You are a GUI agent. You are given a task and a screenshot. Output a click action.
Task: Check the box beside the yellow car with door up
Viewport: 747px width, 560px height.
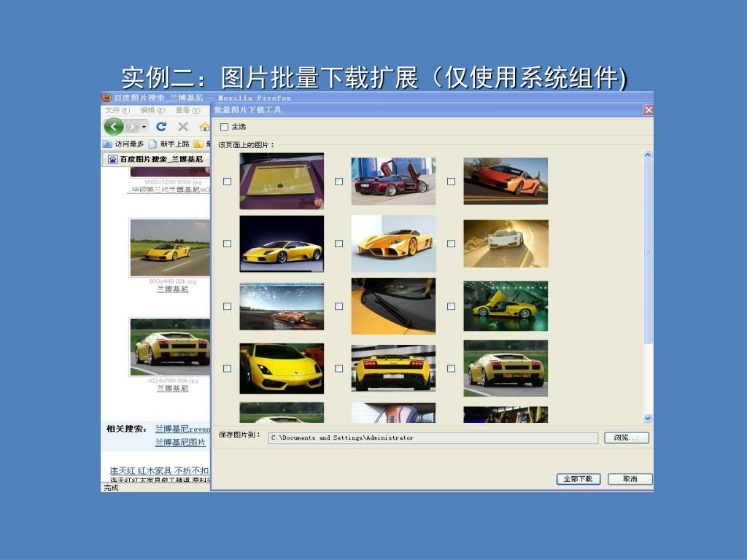pyautogui.click(x=451, y=306)
